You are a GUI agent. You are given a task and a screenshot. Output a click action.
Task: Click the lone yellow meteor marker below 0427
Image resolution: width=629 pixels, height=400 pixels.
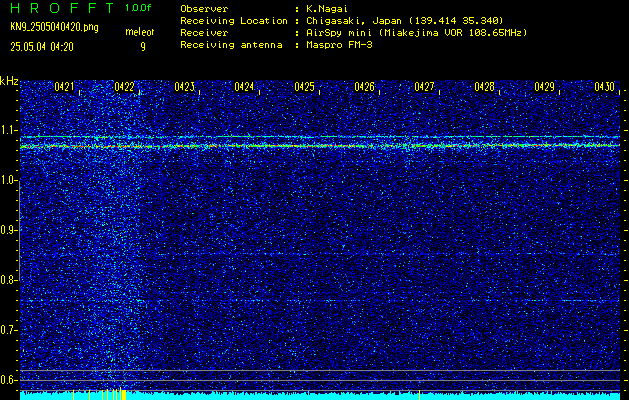(419, 395)
